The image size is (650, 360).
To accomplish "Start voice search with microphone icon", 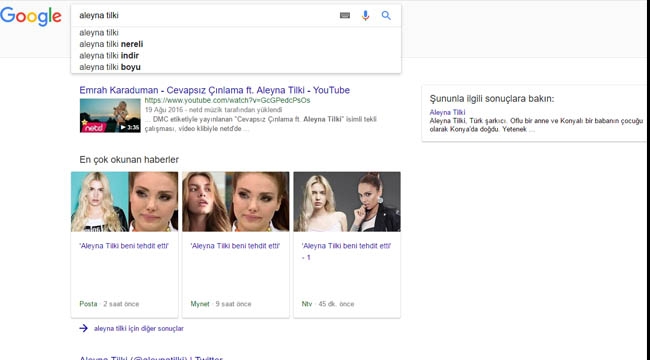I will [365, 16].
